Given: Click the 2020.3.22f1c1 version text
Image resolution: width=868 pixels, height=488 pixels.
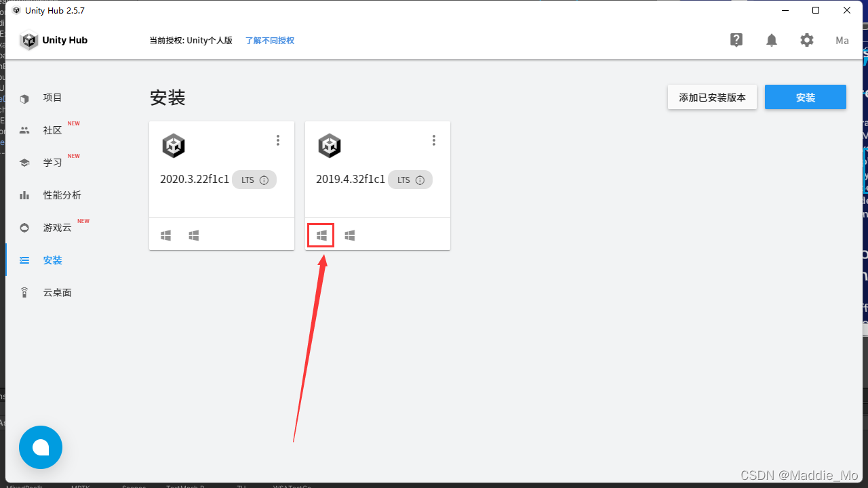Looking at the screenshot, I should [x=195, y=180].
